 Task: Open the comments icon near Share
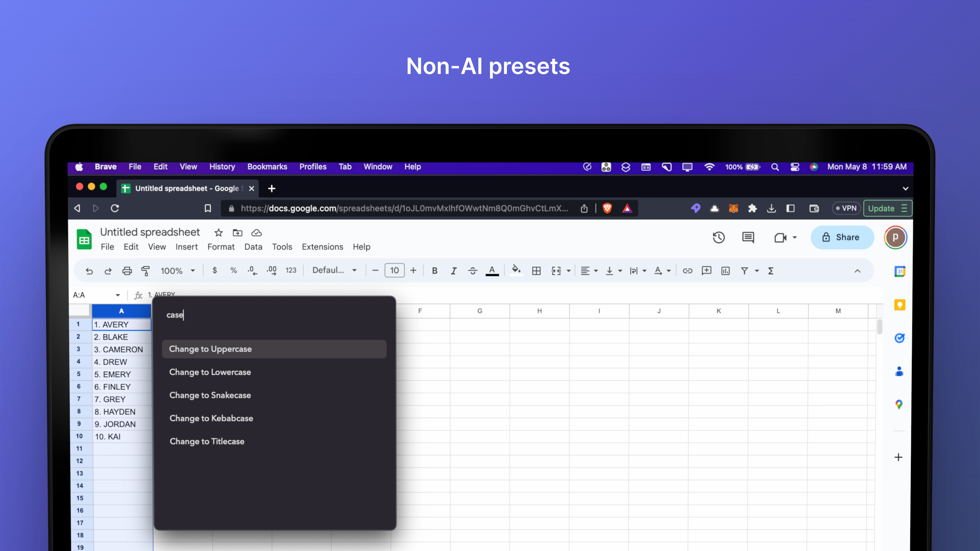click(748, 238)
